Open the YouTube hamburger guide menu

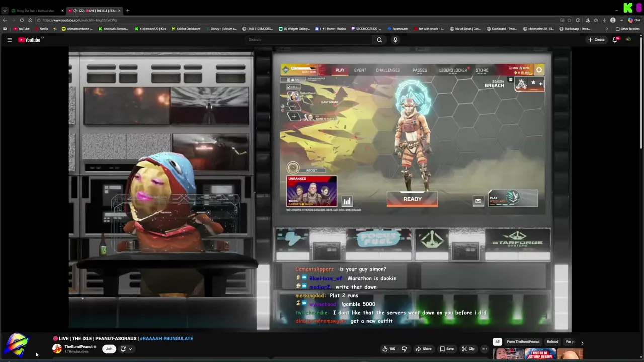coord(9,40)
